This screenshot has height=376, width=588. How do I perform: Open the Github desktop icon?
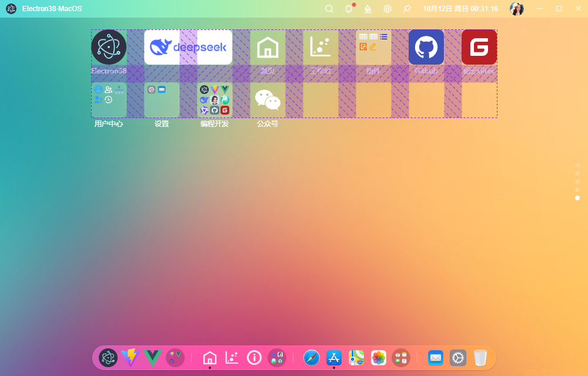pyautogui.click(x=426, y=47)
